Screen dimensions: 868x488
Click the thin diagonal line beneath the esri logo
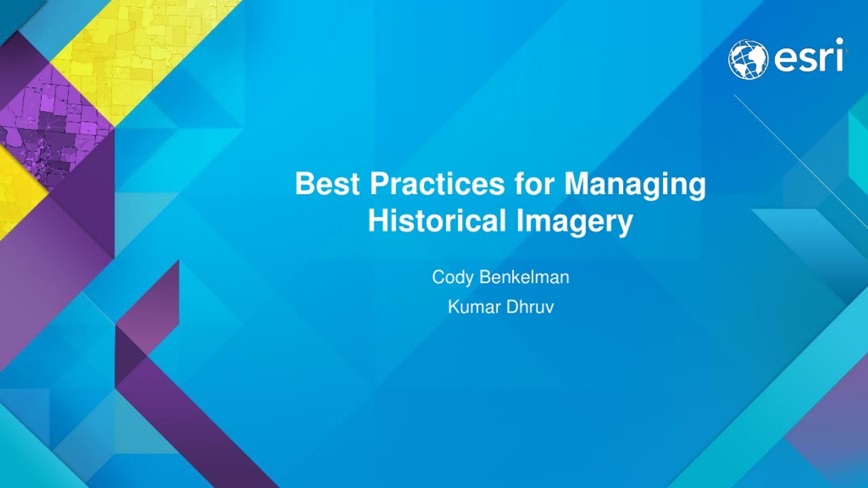(800, 163)
